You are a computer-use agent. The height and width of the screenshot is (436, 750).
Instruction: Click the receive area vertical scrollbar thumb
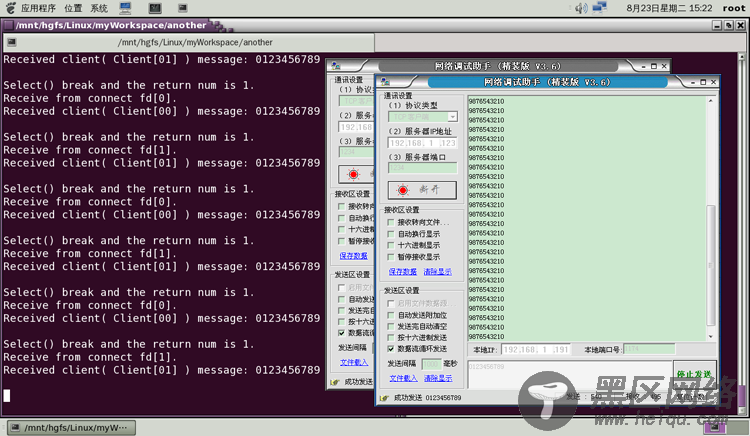click(710, 265)
